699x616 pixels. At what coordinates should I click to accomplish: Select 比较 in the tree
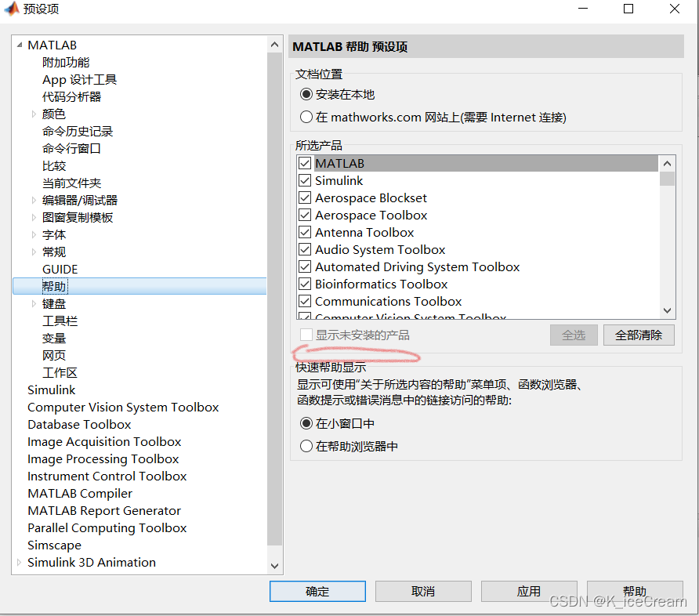[54, 166]
